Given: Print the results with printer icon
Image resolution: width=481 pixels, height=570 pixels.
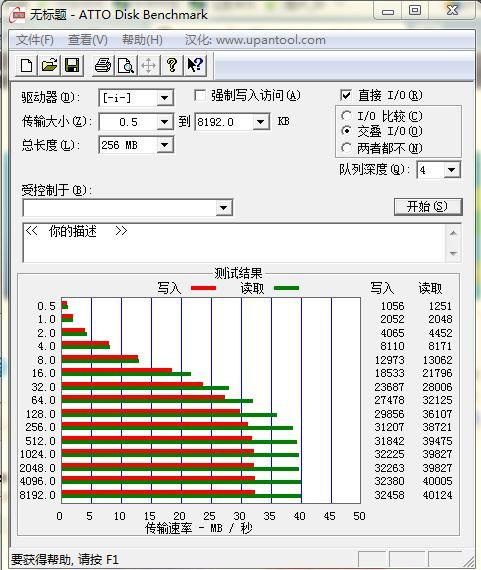Looking at the screenshot, I should (x=103, y=65).
